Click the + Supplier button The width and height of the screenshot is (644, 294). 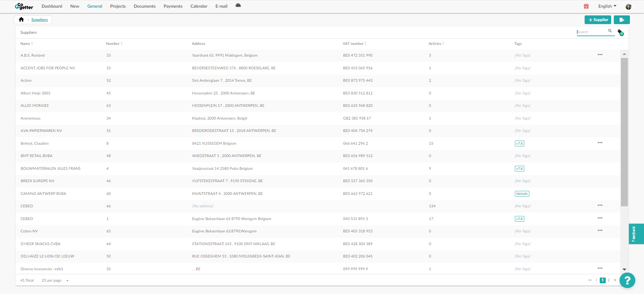click(x=598, y=20)
